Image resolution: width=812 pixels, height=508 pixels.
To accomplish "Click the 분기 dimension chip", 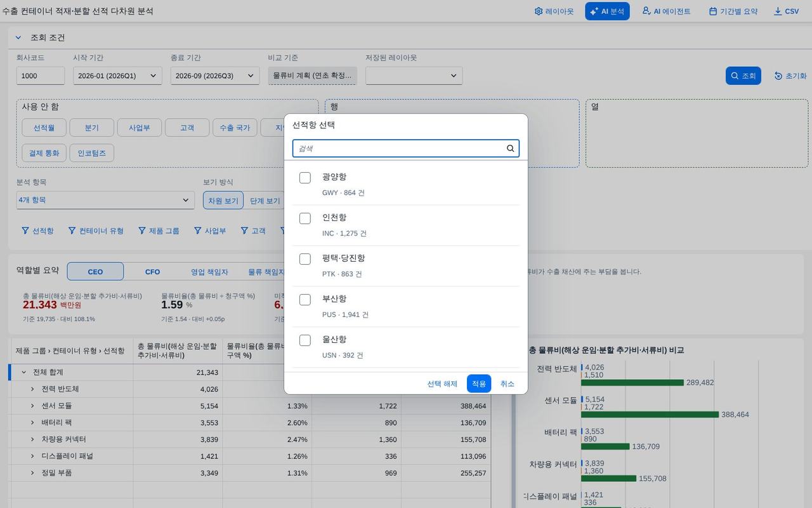I will (92, 128).
